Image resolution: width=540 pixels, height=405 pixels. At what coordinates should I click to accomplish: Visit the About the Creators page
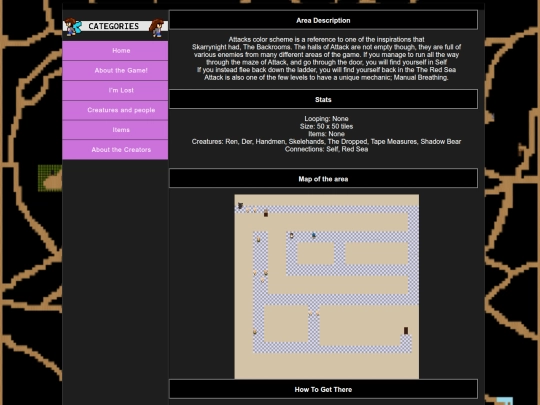tap(115, 150)
